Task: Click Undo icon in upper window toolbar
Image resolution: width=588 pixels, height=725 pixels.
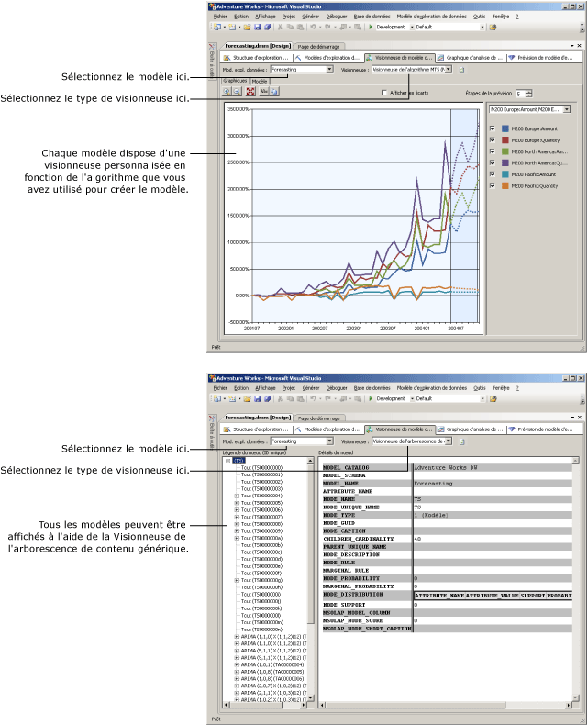Action: coord(313,28)
